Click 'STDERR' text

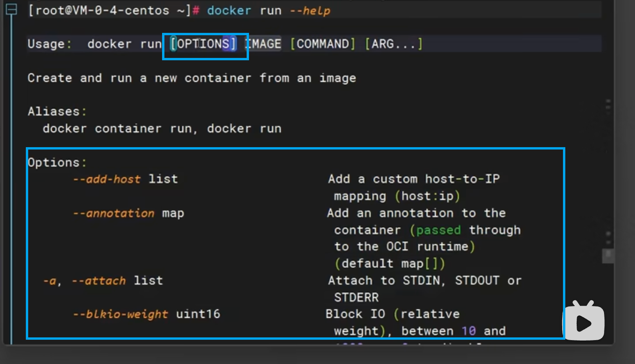356,297
